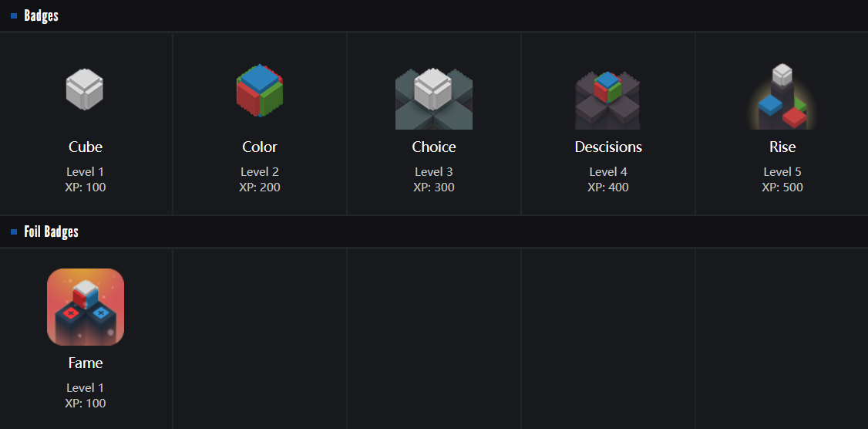
Task: Open the Choice badge image
Action: 434,98
